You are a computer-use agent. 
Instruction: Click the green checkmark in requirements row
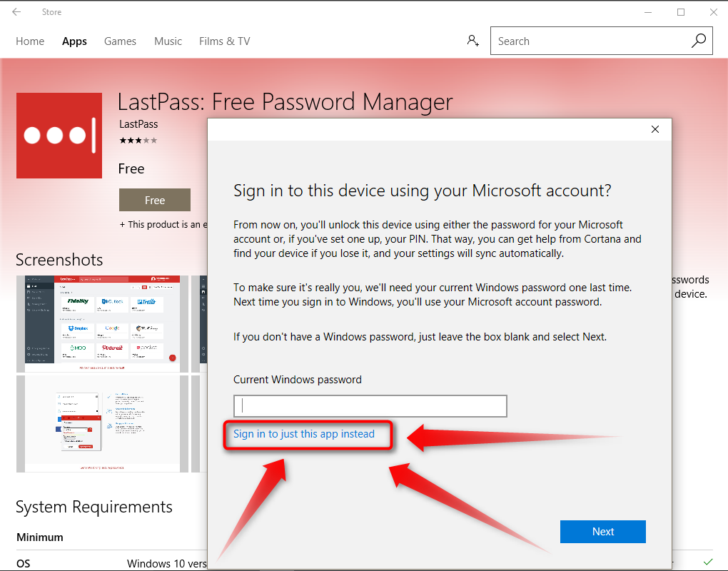[x=708, y=562]
